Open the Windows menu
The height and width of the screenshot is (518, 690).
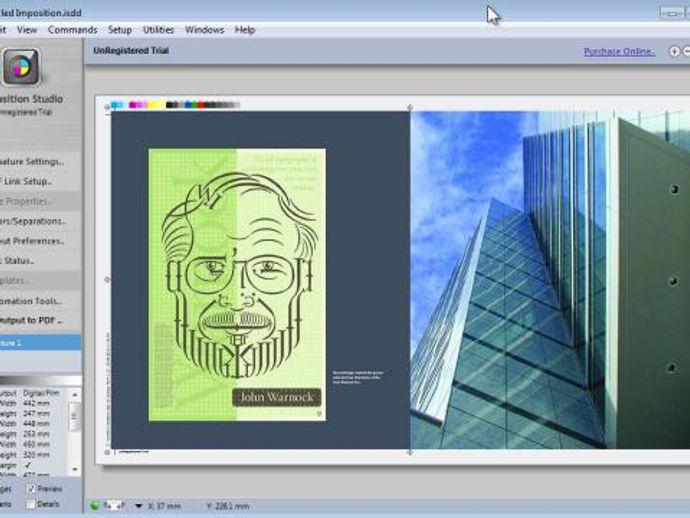click(x=205, y=30)
